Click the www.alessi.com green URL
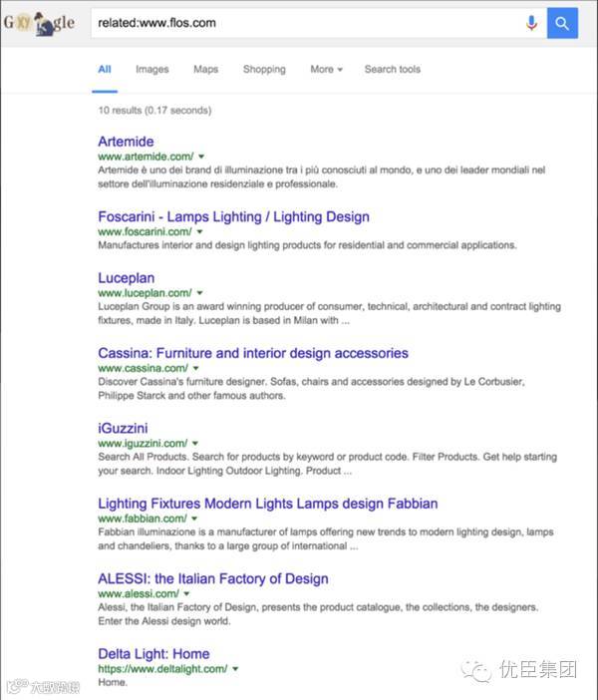This screenshot has width=598, height=700. click(x=139, y=593)
